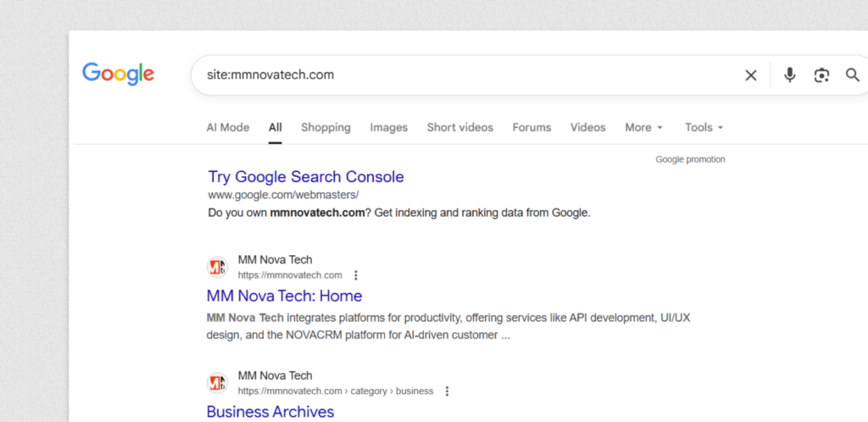Select the Images tab
This screenshot has height=422, width=868.
coord(388,127)
